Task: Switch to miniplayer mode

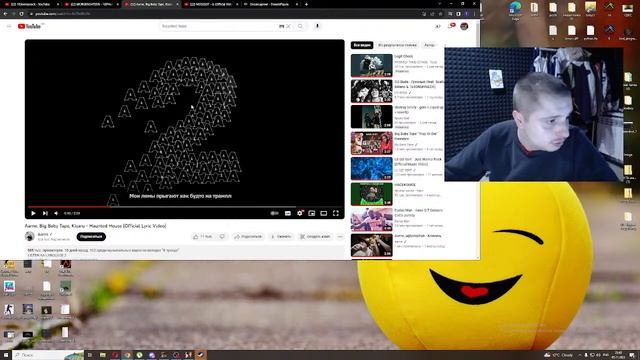Action: pos(312,213)
